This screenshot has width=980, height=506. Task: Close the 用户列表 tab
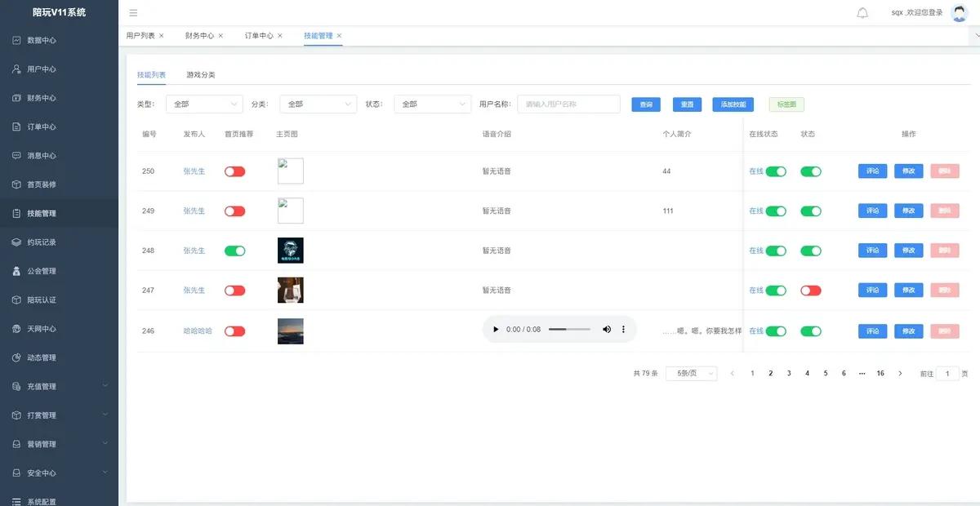[x=161, y=36]
